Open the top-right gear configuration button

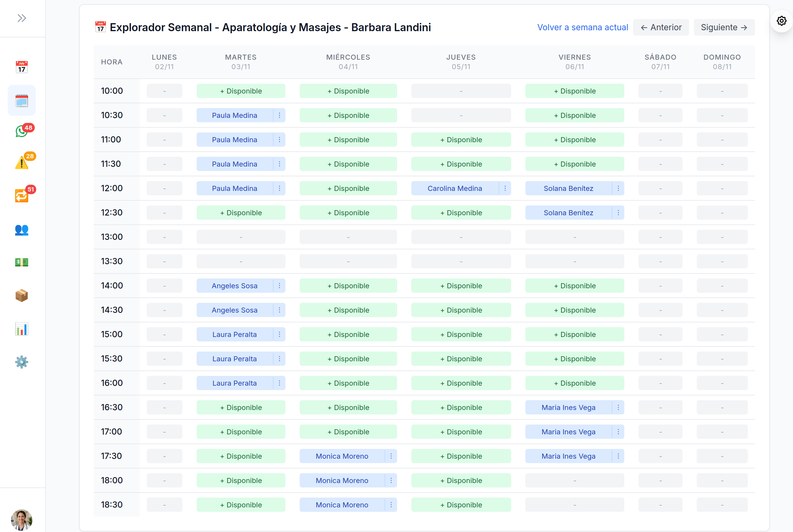(781, 21)
